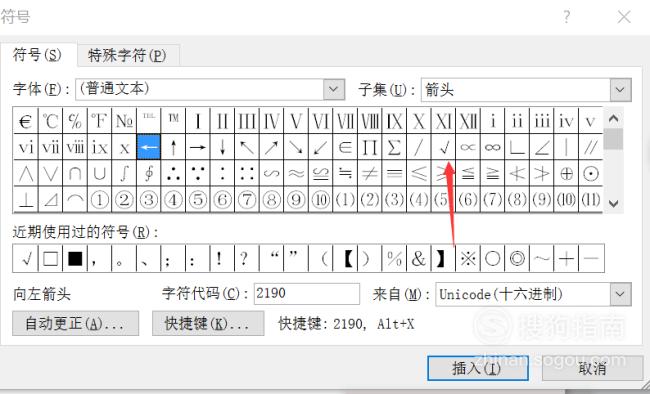
Task: Click the 自动更正(A) button
Action: [75, 323]
